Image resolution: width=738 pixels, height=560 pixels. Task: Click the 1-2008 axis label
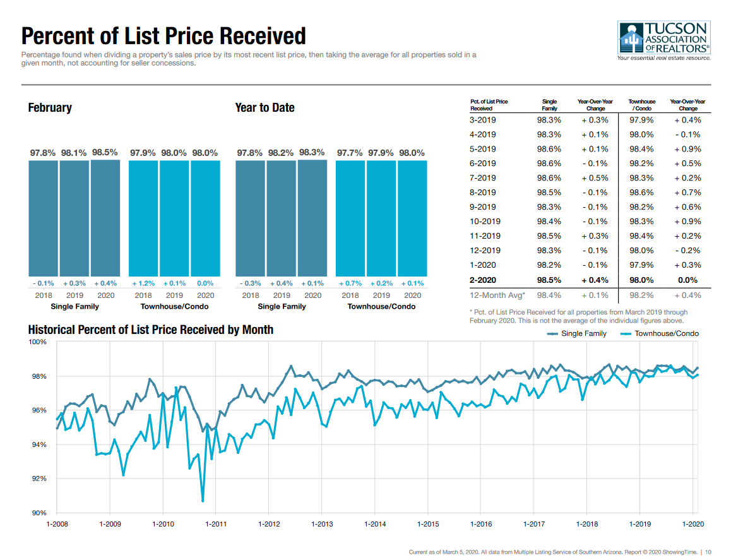57,524
